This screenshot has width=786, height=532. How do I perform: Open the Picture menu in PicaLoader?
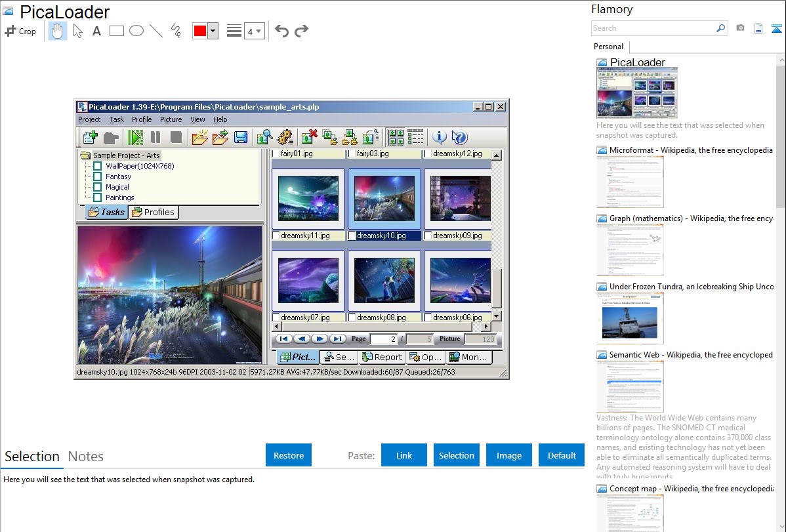tap(171, 119)
